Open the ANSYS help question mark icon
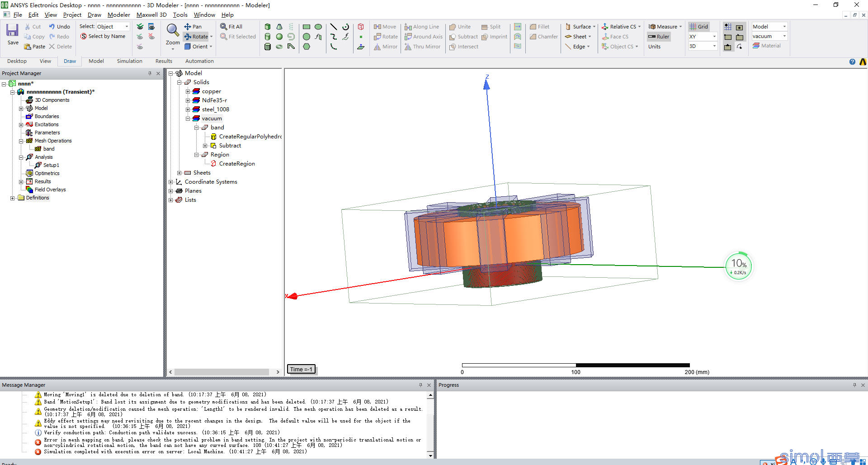The width and height of the screenshot is (868, 465). 852,62
